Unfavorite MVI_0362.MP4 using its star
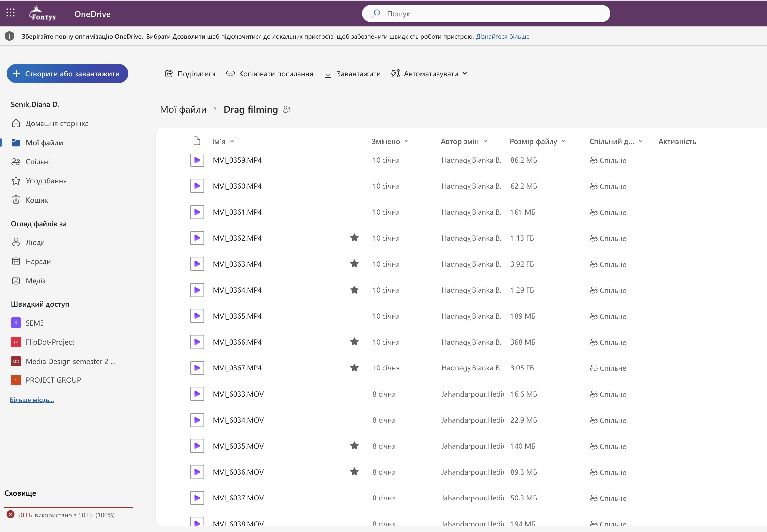This screenshot has height=532, width=767. click(354, 238)
